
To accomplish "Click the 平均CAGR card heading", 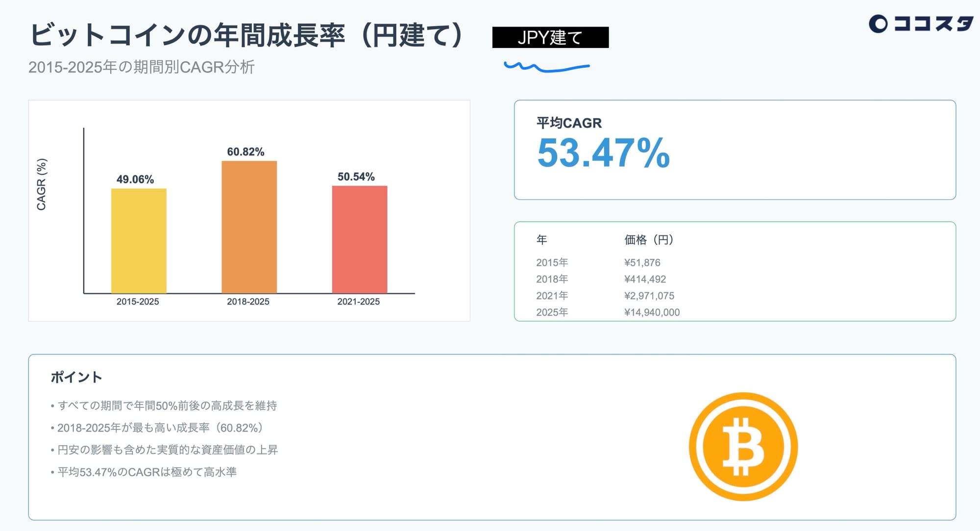I will [569, 123].
